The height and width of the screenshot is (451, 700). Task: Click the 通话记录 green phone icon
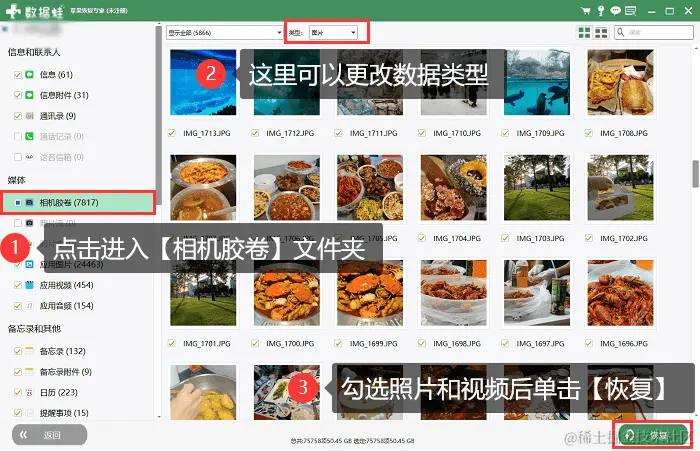(29, 136)
